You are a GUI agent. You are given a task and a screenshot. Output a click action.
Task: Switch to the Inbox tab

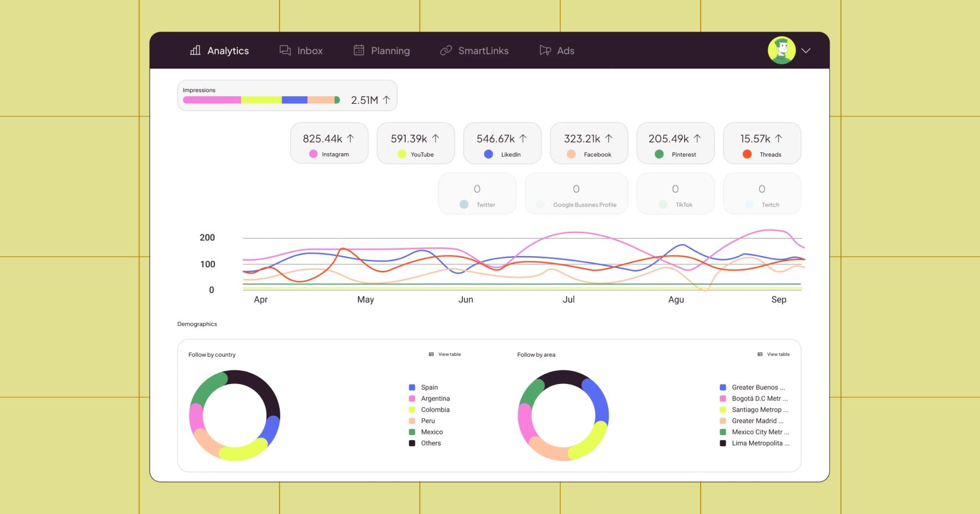tap(301, 51)
